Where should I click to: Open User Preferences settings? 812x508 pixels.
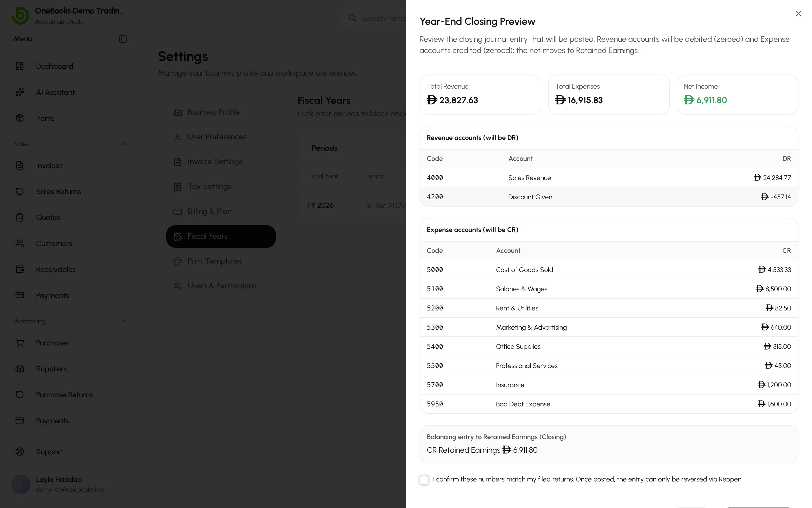(221, 137)
